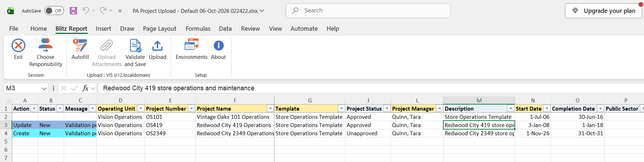
Task: Switch to the Formulas tab
Action: [198, 29]
